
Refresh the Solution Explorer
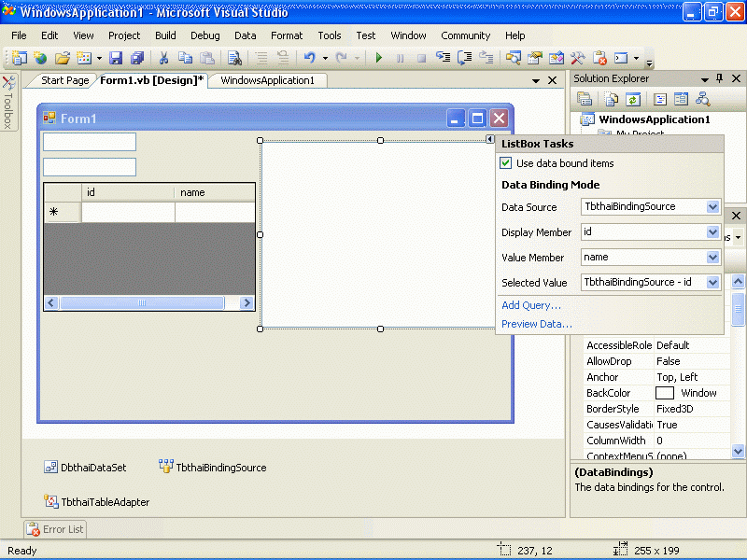633,99
